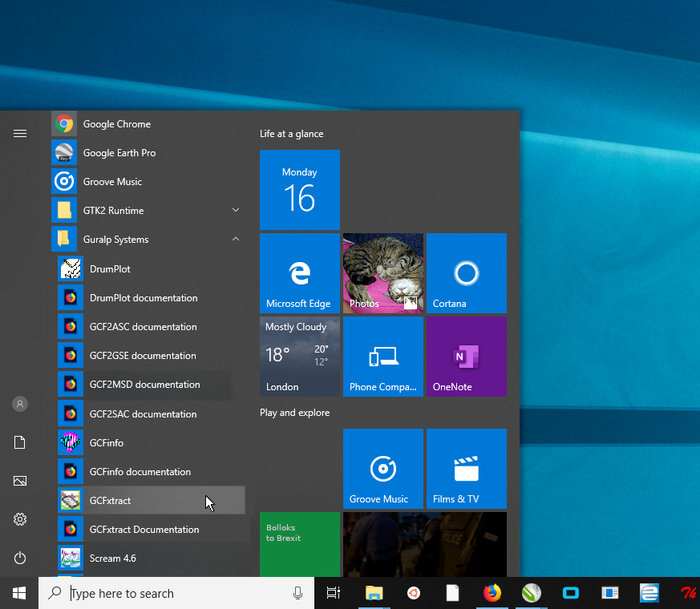Screen dimensions: 700x609
Task: Click the blue rounded-rectangle taskbar icon
Action: [x=571, y=593]
